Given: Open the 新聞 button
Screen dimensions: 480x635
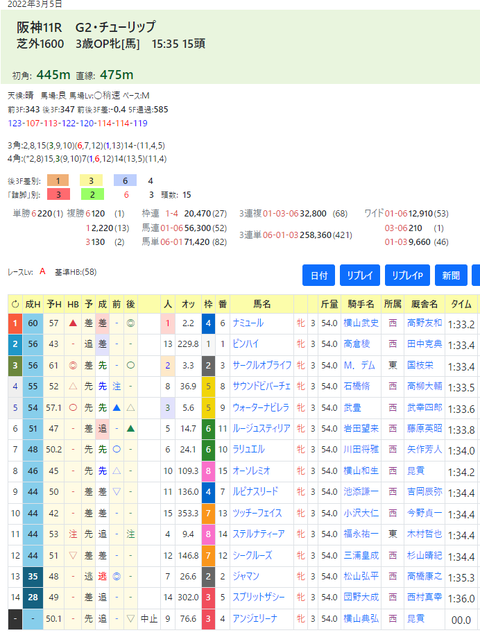Looking at the screenshot, I should [x=451, y=275].
